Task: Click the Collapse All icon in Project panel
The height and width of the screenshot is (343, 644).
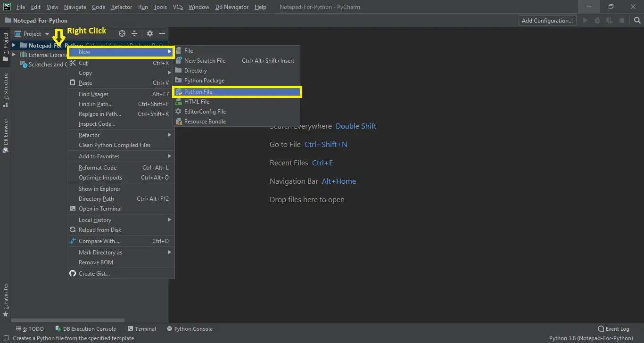Action: (134, 33)
